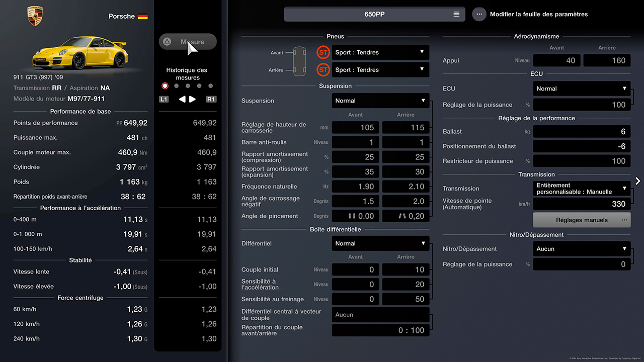This screenshot has height=362, width=644.
Task: Select the power restrictor value field
Action: [x=582, y=161]
